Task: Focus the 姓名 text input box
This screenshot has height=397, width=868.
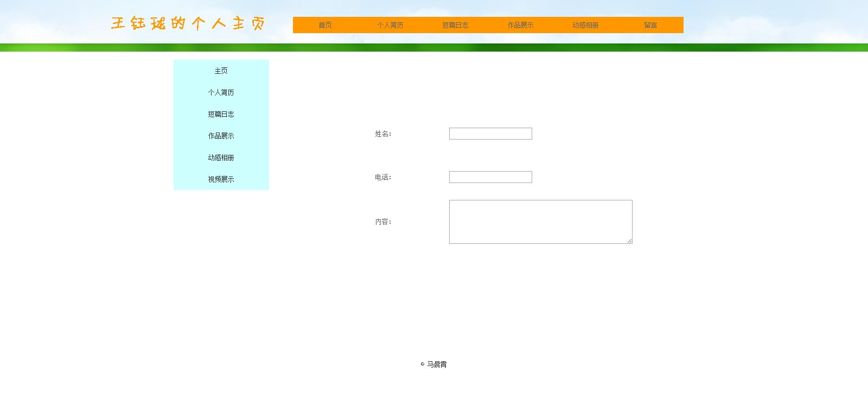Action: point(490,134)
